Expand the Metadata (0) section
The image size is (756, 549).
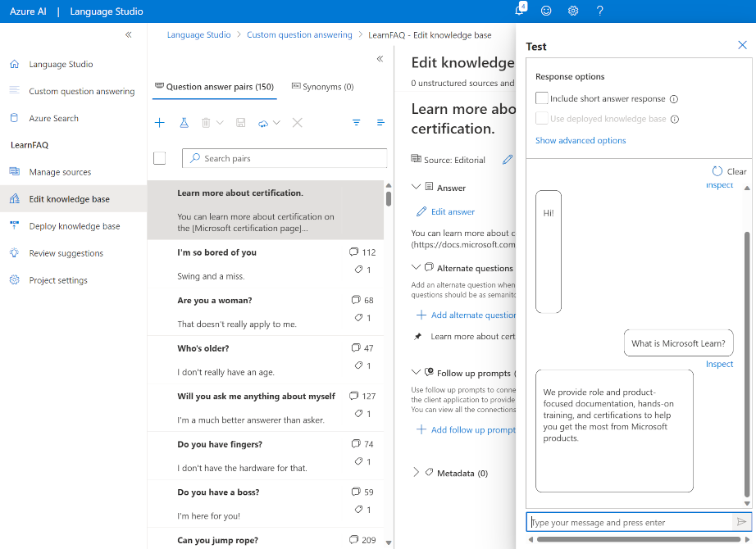coord(416,472)
